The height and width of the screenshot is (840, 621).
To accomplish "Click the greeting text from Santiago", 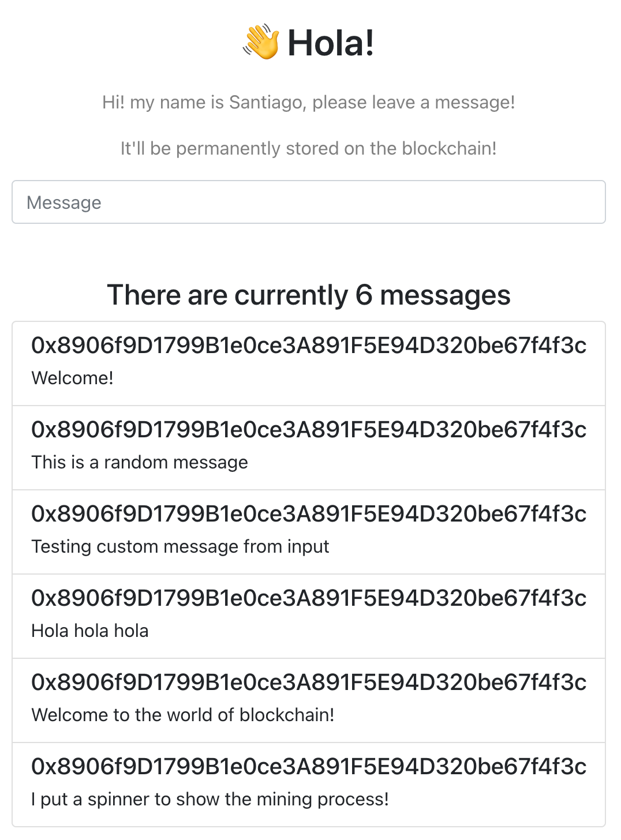I will (x=309, y=102).
